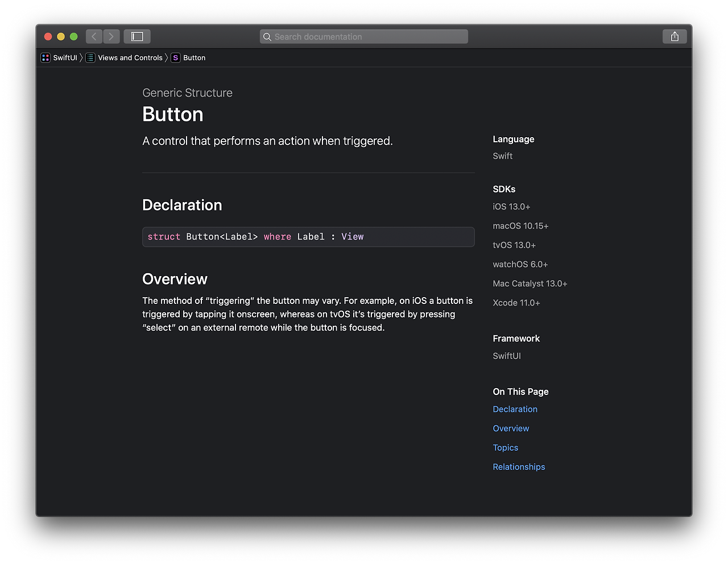
Task: Click iOS 13.0+ in the SDKs list
Action: click(511, 207)
